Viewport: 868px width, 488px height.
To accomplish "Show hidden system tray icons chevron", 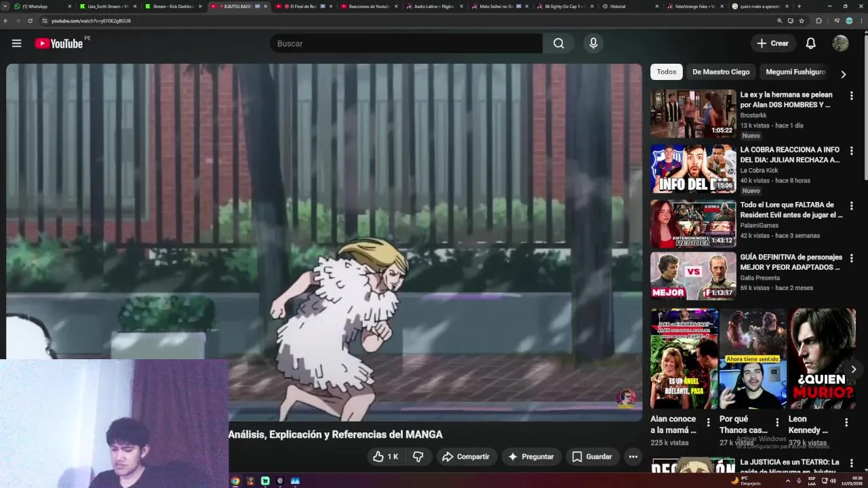I will point(787,481).
